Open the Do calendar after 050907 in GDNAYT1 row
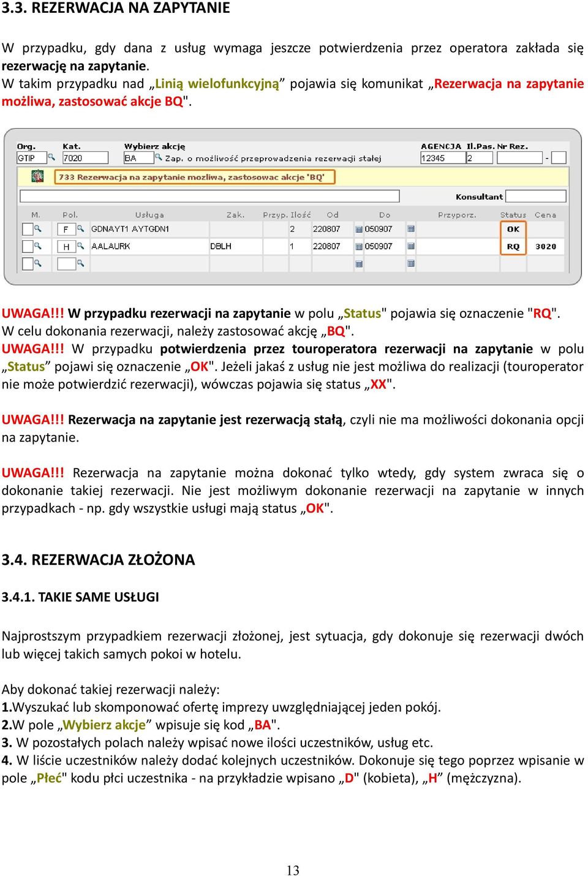This screenshot has height=876, width=588. (411, 229)
